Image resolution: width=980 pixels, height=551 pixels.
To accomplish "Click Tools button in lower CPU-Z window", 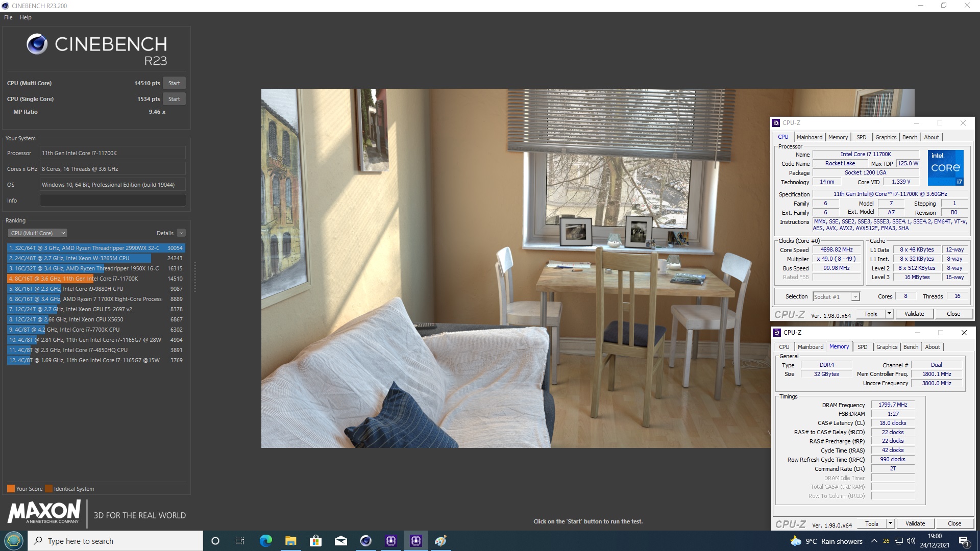I will pyautogui.click(x=872, y=523).
